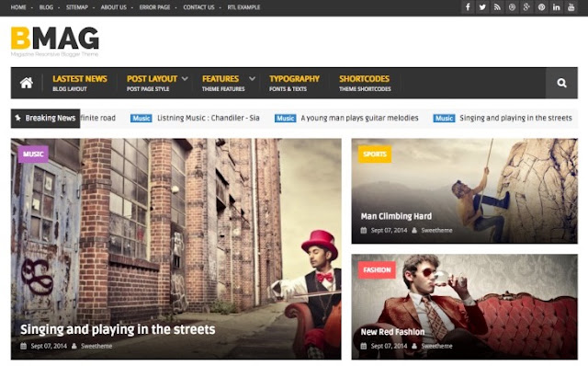
Task: Expand the Post Layout dropdown arrow
Action: coord(185,79)
